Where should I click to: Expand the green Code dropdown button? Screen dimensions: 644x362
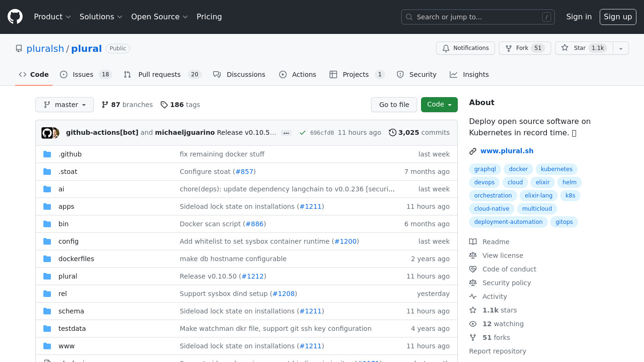[439, 105]
